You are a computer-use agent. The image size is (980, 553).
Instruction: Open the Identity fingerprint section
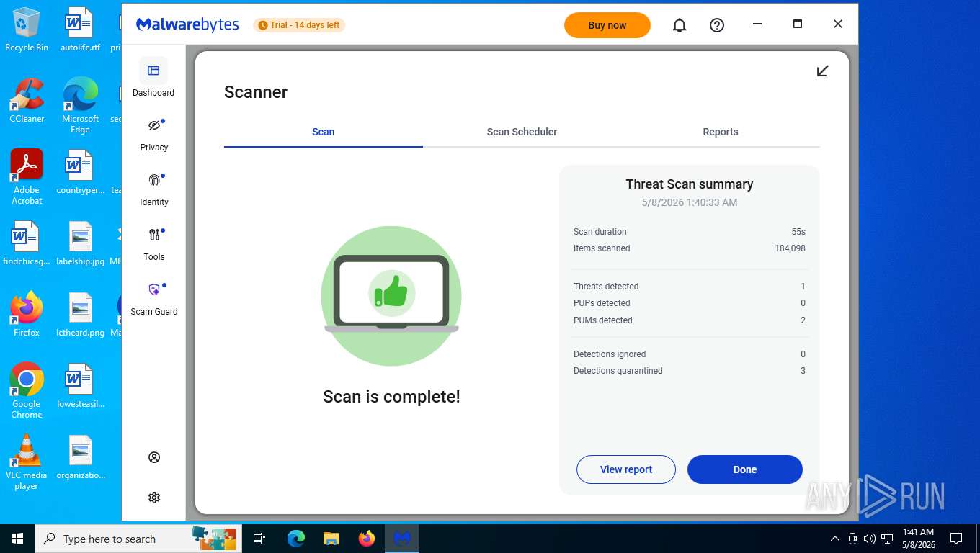pos(154,190)
